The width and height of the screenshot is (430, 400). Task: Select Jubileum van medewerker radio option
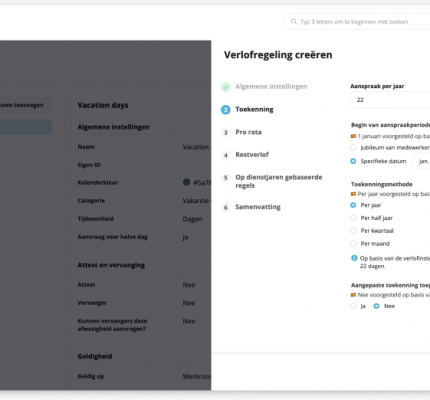353,147
